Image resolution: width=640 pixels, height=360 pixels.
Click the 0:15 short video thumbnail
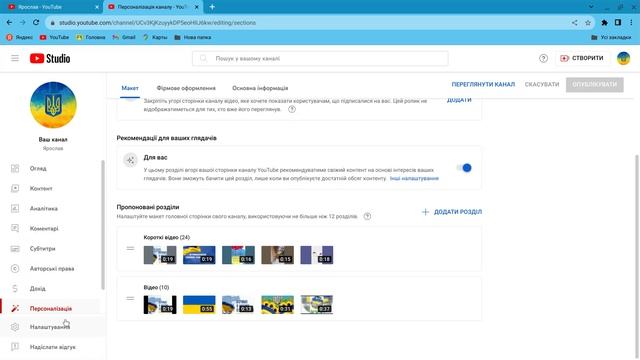click(278, 255)
